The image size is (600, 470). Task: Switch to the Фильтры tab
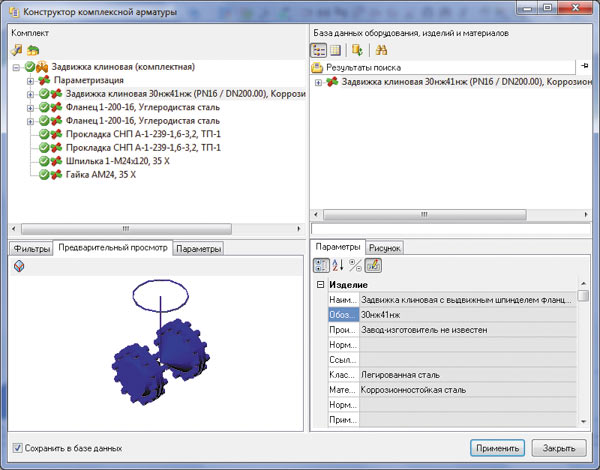pos(29,248)
